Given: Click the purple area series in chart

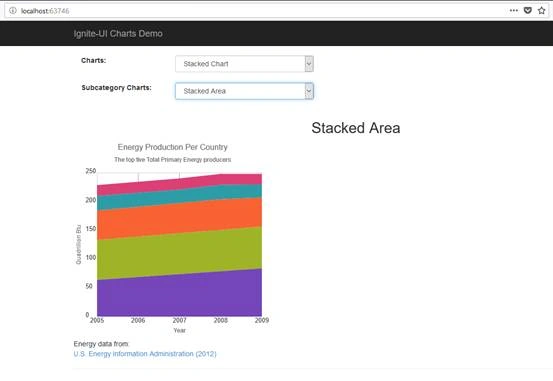Looking at the screenshot, I should [x=179, y=296].
